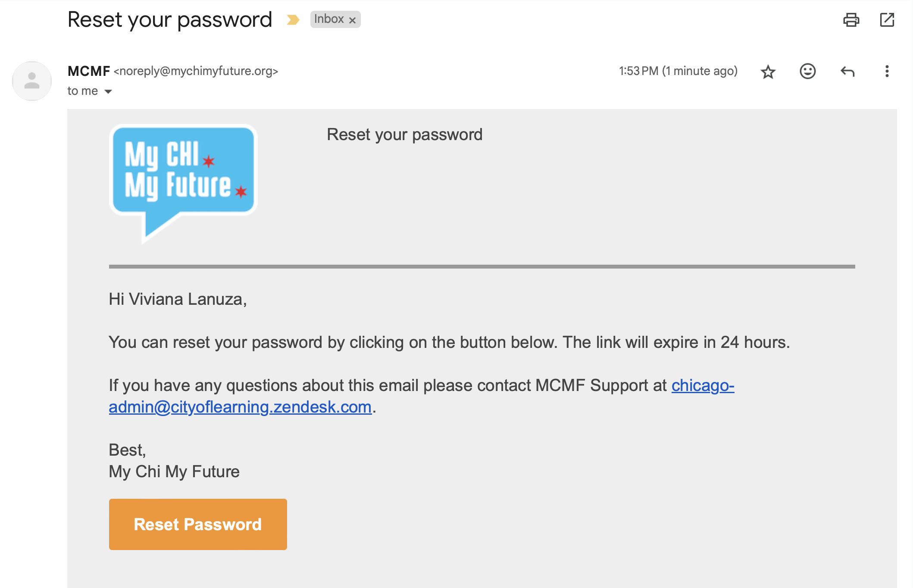Click the 'Reset your password' subject heading
Screen dimensions: 913x588
point(170,20)
